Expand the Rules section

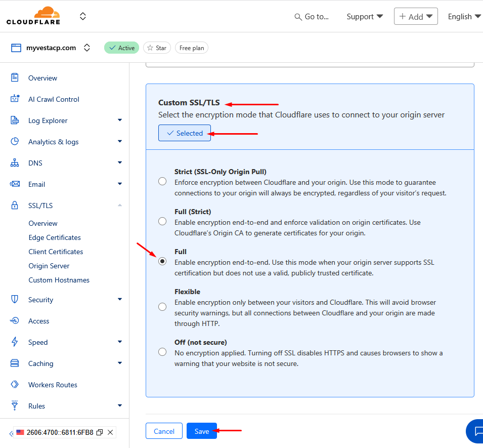click(120, 406)
